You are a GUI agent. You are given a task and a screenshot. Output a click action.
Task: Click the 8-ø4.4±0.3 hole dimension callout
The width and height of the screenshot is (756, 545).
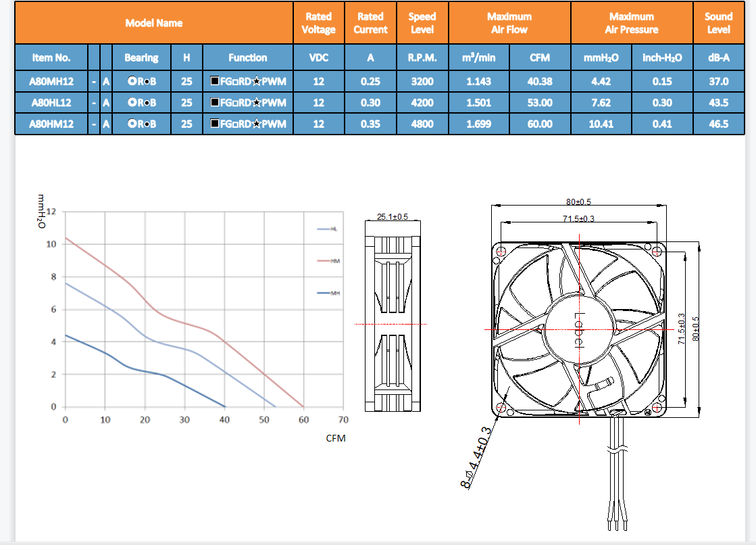476,457
